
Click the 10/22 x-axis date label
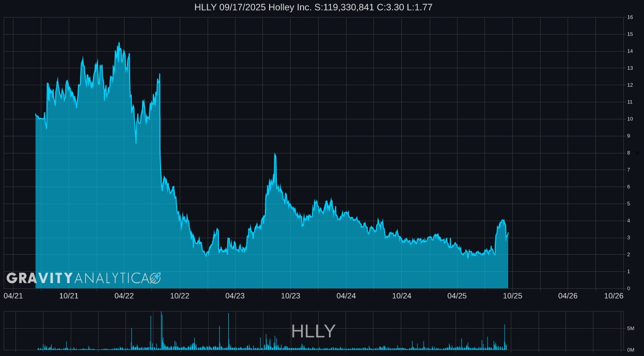coord(180,296)
